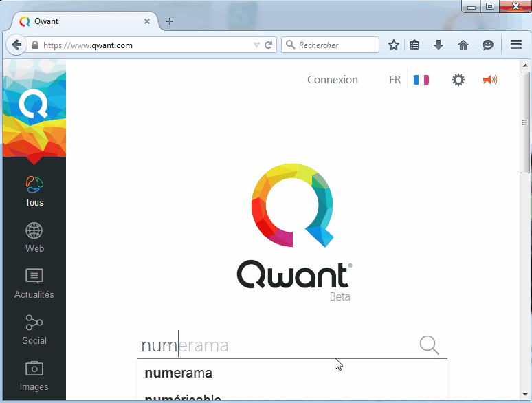Open the Social search category
This screenshot has height=403, width=532.
[x=34, y=329]
